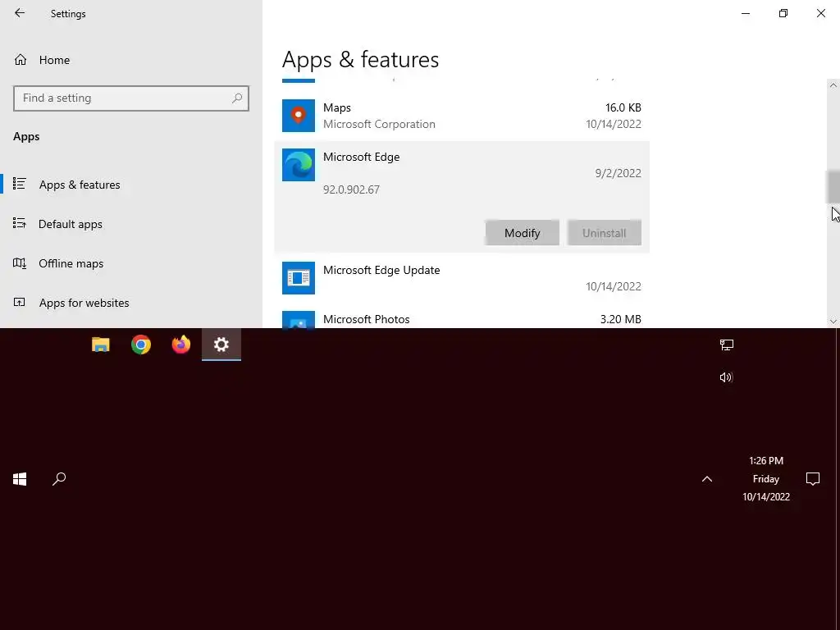
Task: Click Maps size 16.0 KB
Action: coord(623,107)
